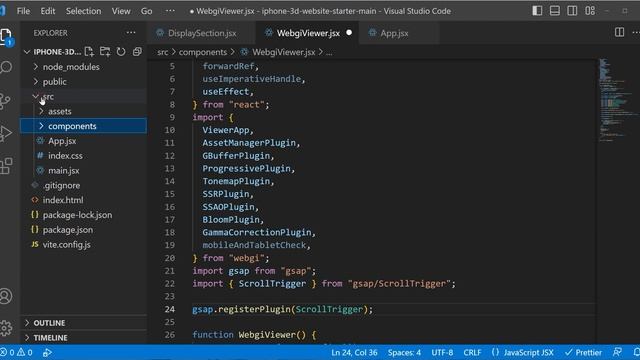Create a new folder in Explorer
Image resolution: width=640 pixels, height=360 pixels.
(x=105, y=52)
